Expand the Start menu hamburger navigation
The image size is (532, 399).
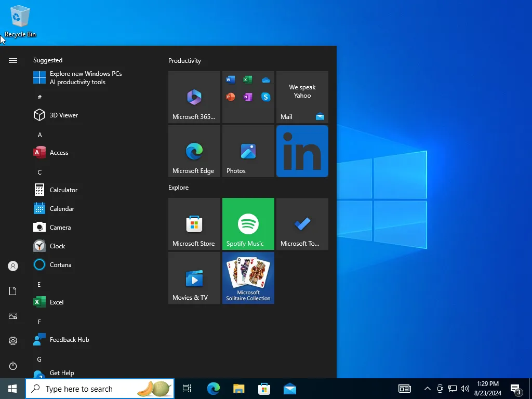point(13,60)
